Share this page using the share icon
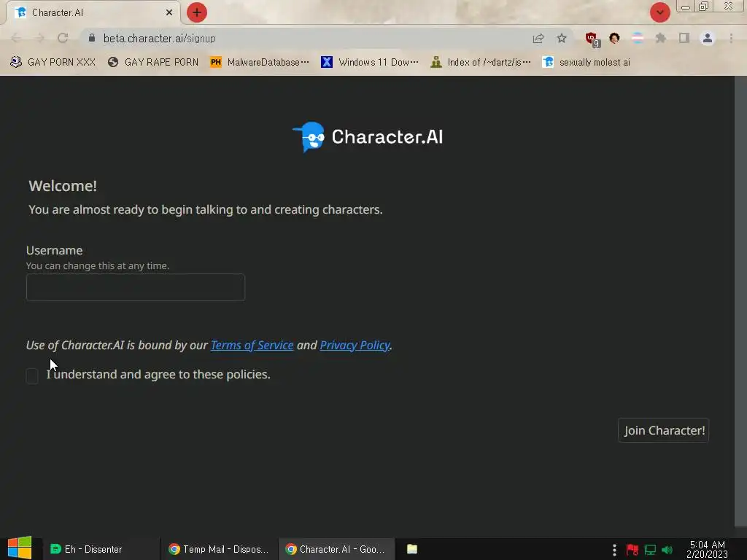 pos(538,38)
